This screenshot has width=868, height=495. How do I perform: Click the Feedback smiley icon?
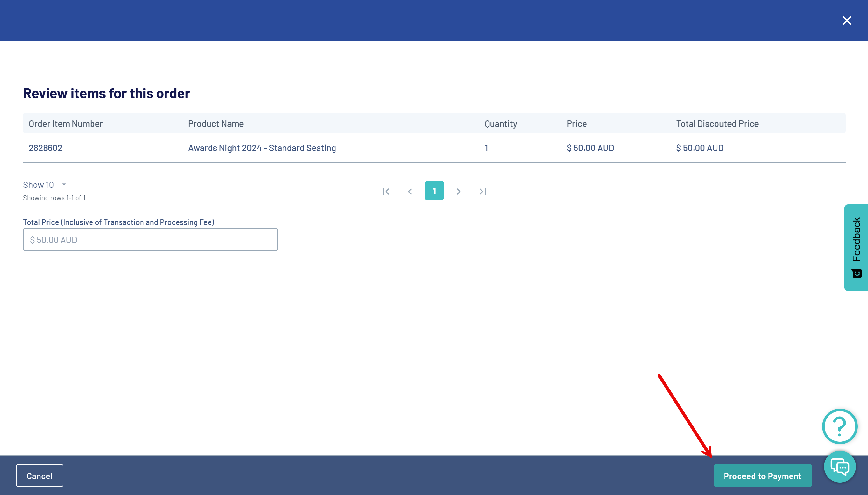pyautogui.click(x=857, y=273)
